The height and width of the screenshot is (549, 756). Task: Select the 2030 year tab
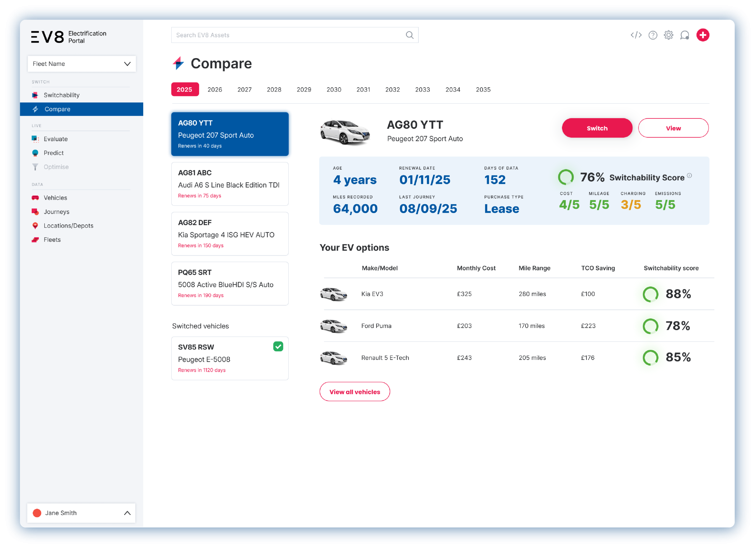[x=334, y=90]
